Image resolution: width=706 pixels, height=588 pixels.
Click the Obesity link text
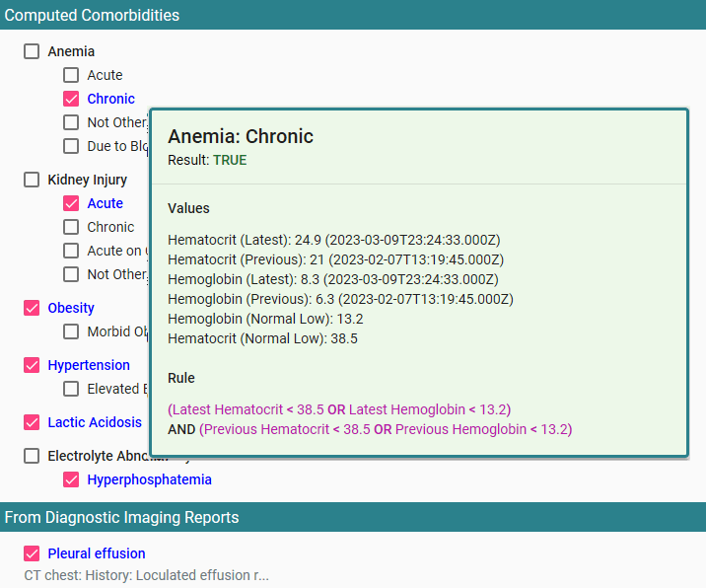pos(71,308)
